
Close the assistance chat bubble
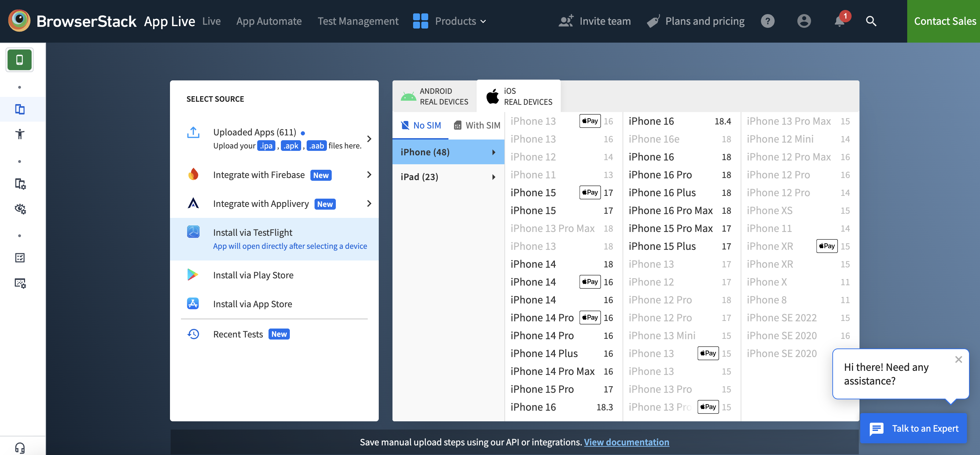pos(958,359)
